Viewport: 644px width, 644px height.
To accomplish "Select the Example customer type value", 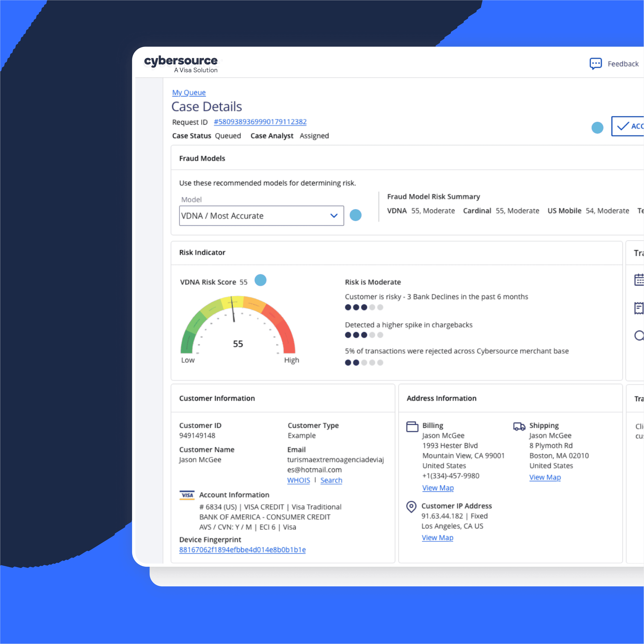I will (301, 436).
